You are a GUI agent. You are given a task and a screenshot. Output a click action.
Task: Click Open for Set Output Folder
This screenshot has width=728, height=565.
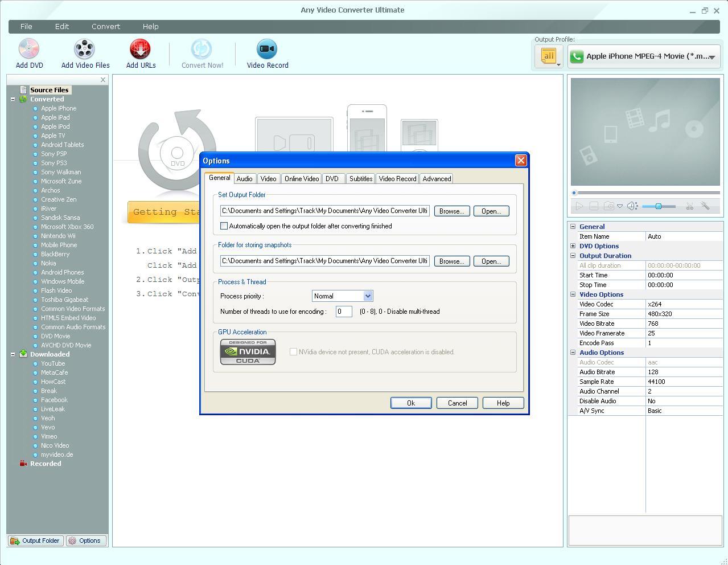click(491, 211)
